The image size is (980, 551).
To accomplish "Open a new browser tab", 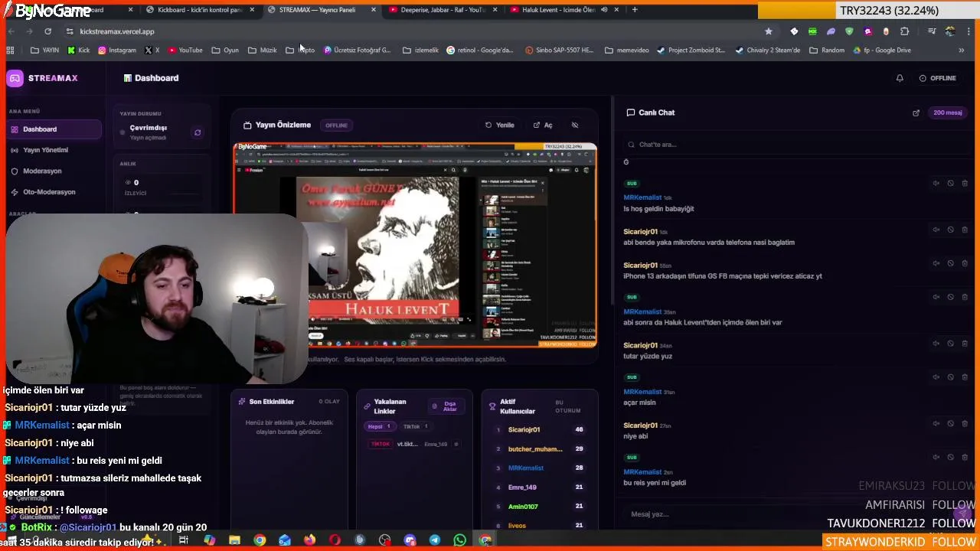I will [635, 10].
